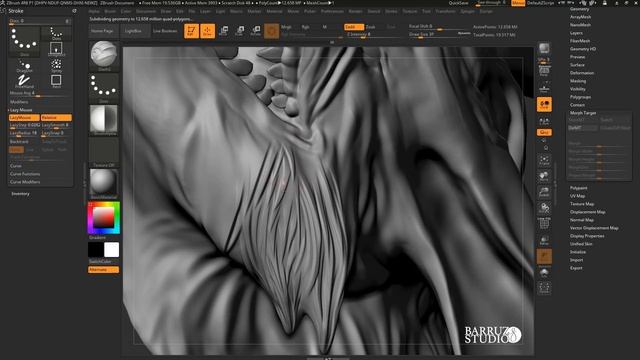Toggle the Alternate color button
Image resolution: width=640 pixels, height=360 pixels.
[104, 270]
